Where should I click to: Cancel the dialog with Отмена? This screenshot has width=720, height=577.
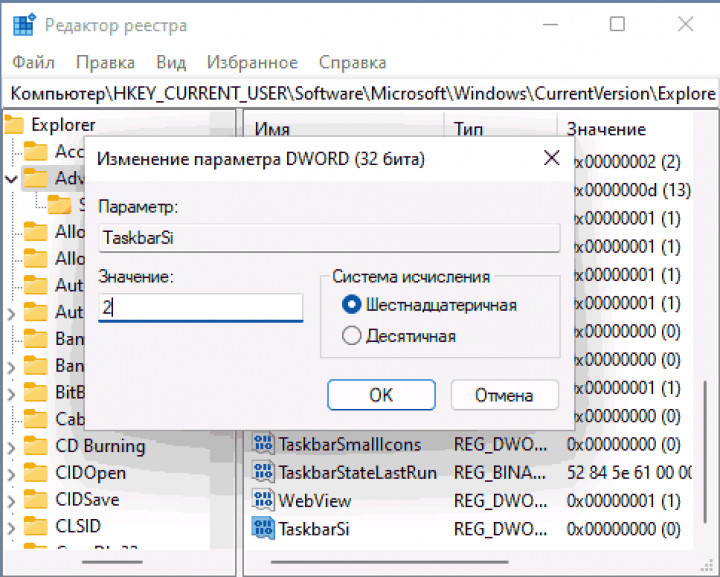[505, 395]
